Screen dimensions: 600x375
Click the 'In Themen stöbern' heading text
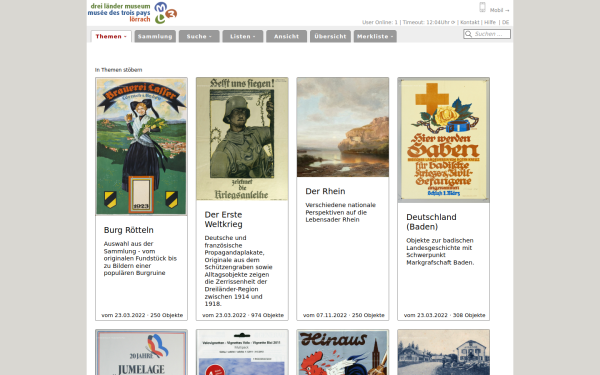(x=118, y=70)
